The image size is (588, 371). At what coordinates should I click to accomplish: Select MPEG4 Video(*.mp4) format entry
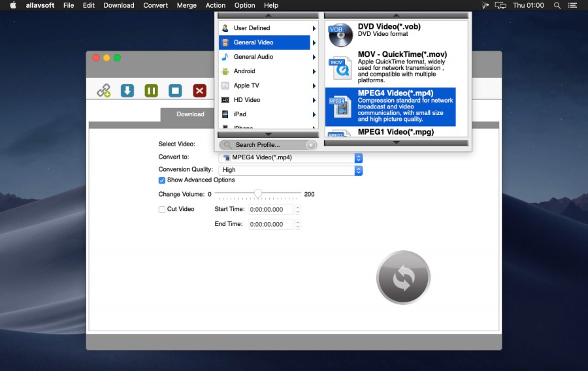(x=391, y=107)
